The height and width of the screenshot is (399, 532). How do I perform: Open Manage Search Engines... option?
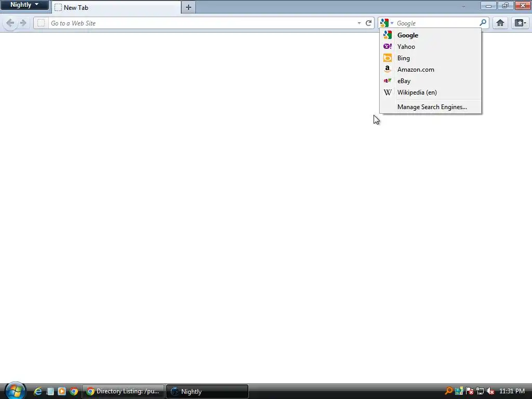pyautogui.click(x=430, y=107)
